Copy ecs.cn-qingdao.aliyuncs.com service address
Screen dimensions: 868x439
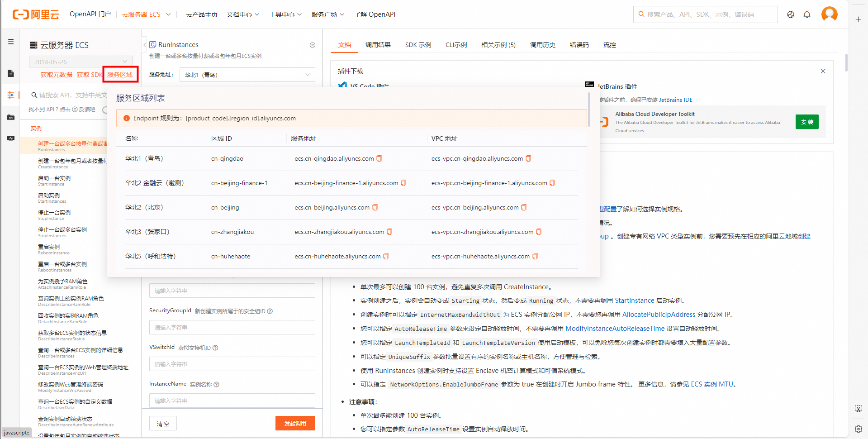click(379, 158)
